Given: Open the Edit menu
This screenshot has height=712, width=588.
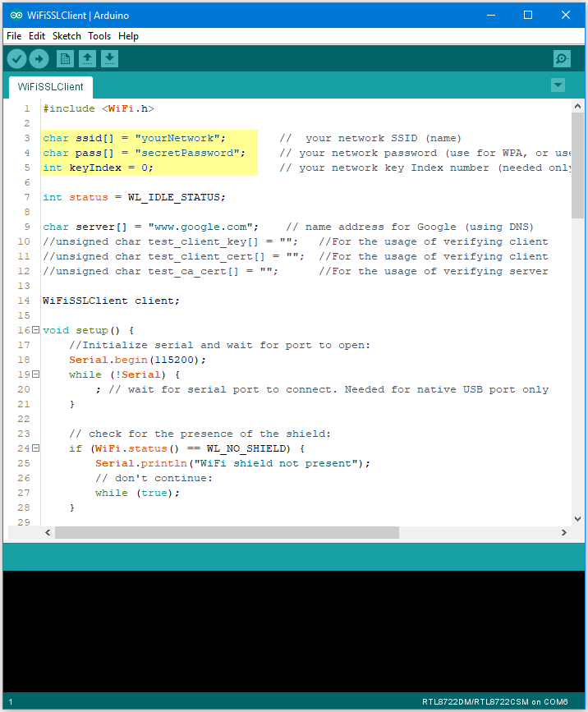Looking at the screenshot, I should pos(37,36).
